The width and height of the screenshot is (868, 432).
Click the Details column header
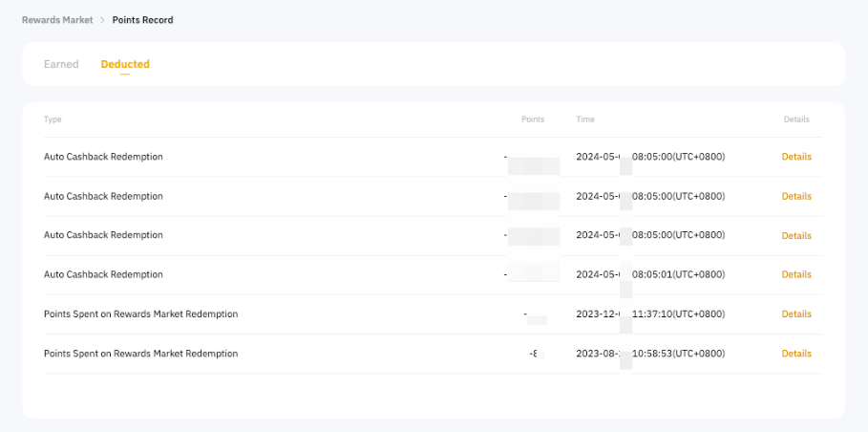[x=795, y=119]
